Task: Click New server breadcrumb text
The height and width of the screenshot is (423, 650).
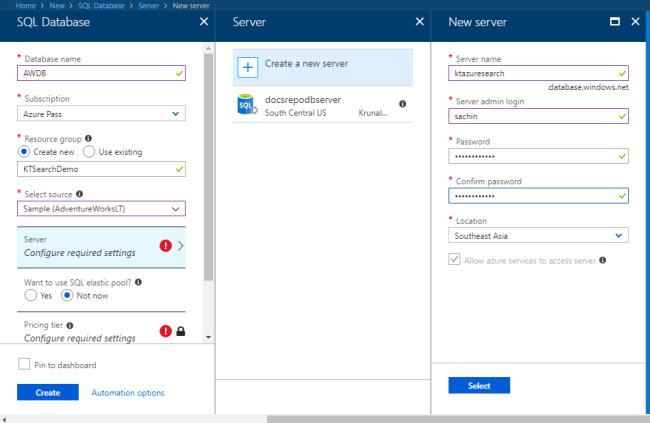Action: click(191, 6)
